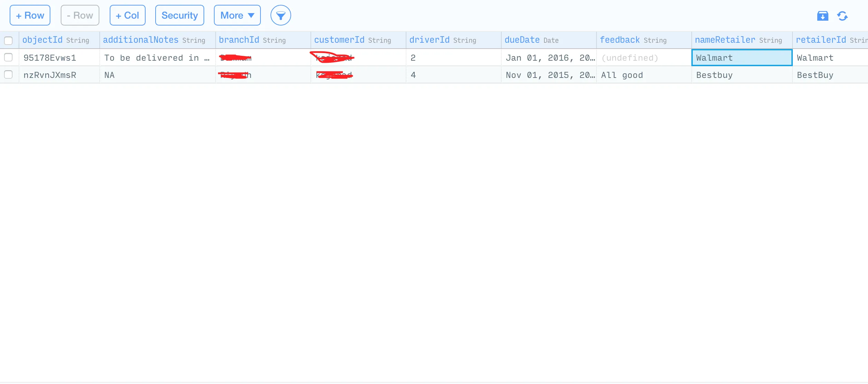The width and height of the screenshot is (868, 384).
Task: Click the additionalNotes column header
Action: [x=140, y=40]
